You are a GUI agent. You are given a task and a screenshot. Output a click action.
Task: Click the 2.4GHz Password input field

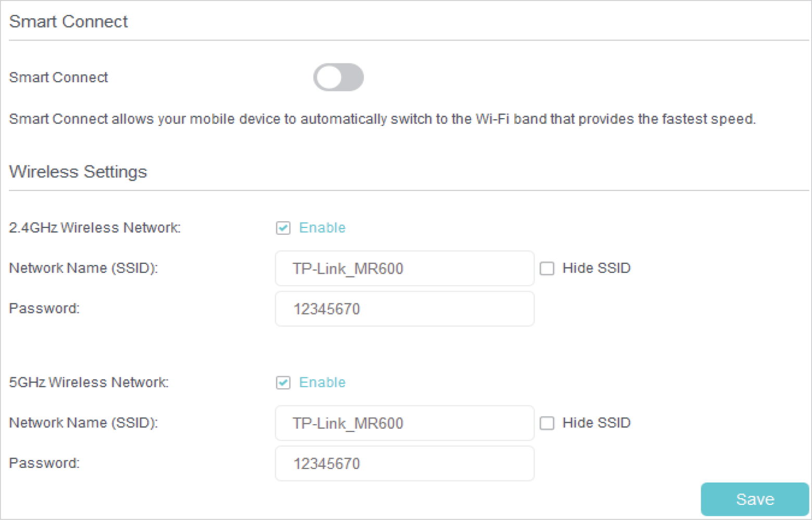[404, 309]
